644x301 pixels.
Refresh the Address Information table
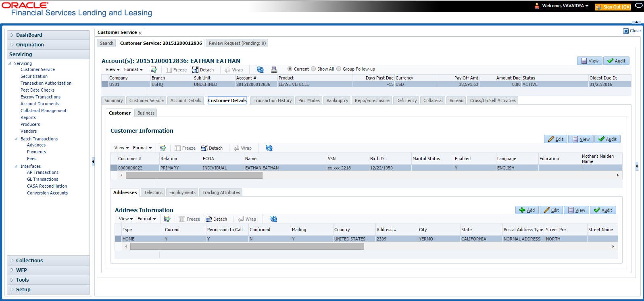pos(273,219)
